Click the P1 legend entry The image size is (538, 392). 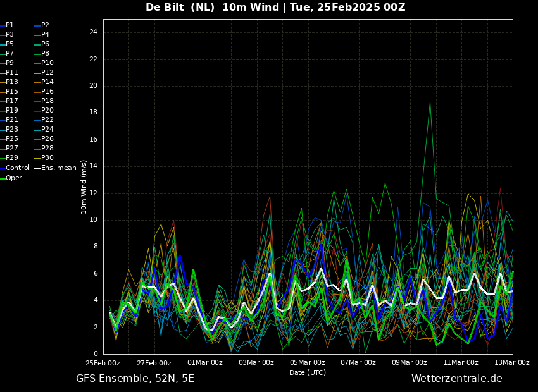coord(7,25)
